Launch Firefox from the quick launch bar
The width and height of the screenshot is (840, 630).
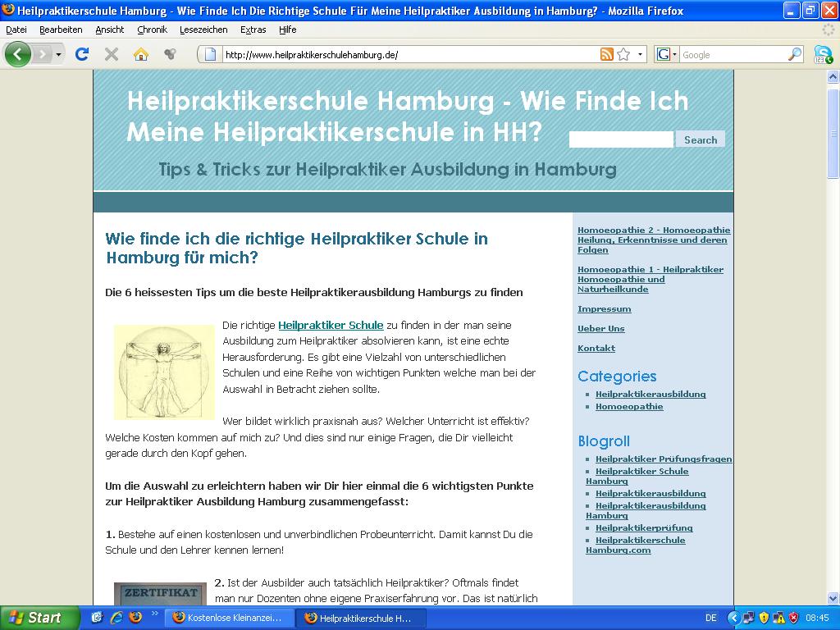point(135,618)
